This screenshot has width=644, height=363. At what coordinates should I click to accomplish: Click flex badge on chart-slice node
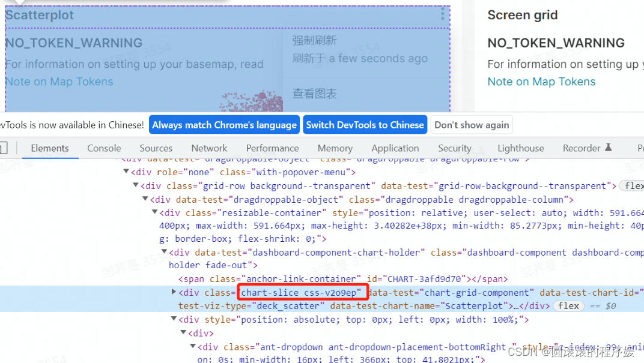tap(568, 306)
